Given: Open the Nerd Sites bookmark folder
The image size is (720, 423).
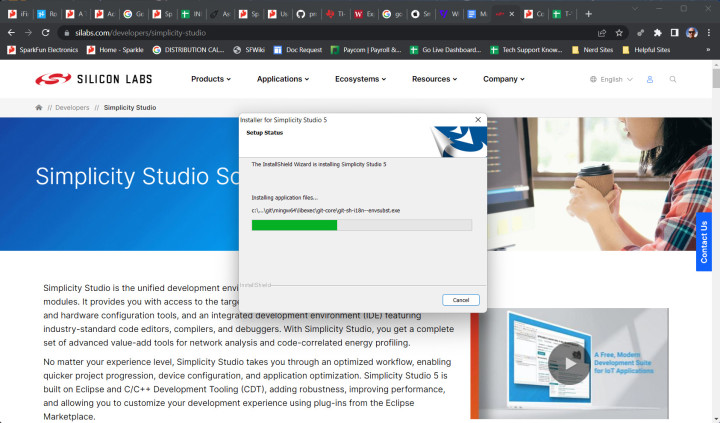Looking at the screenshot, I should tap(592, 50).
